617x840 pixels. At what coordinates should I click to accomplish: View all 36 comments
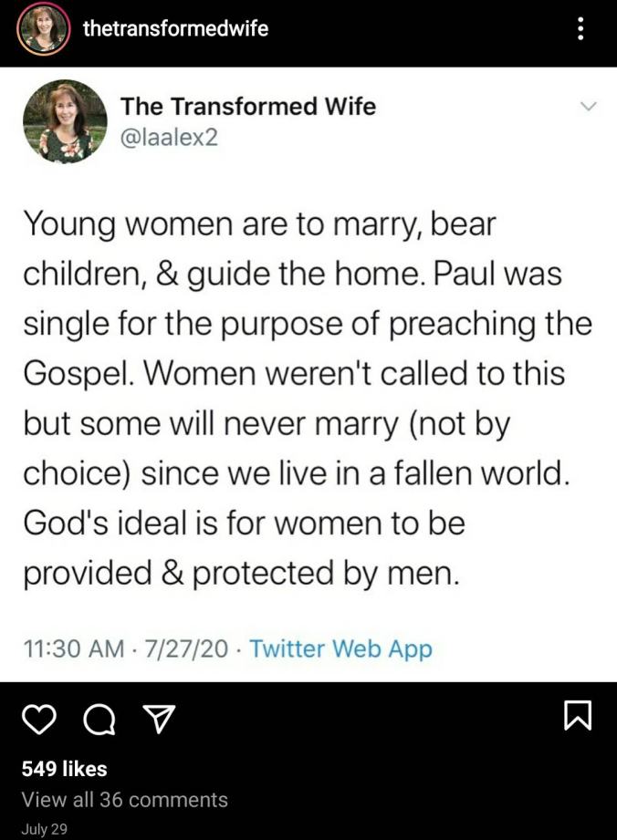[124, 800]
